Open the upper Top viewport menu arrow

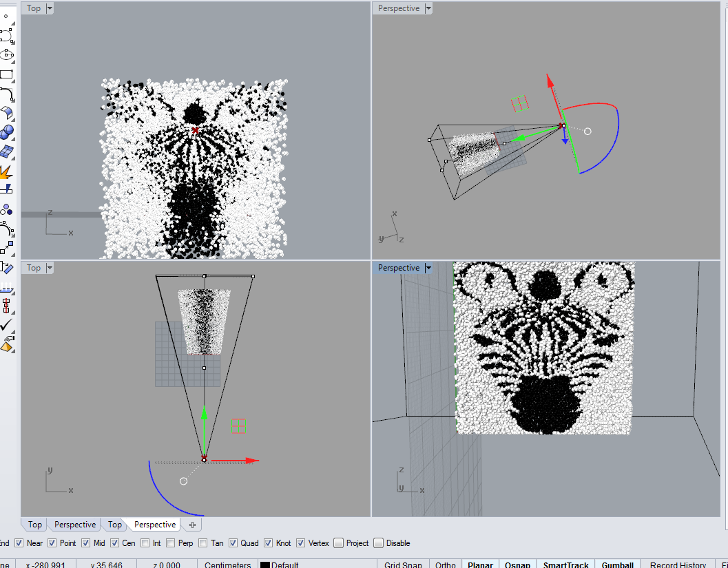coord(50,8)
